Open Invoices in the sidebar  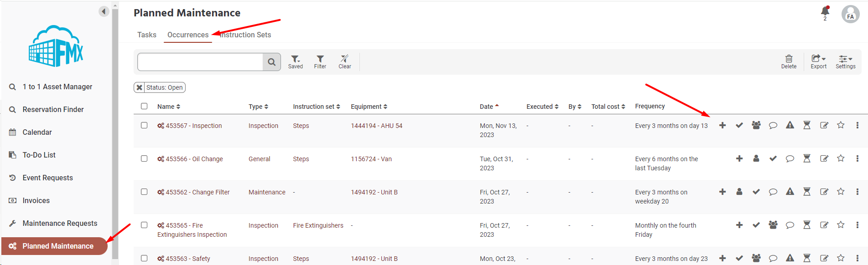point(36,200)
